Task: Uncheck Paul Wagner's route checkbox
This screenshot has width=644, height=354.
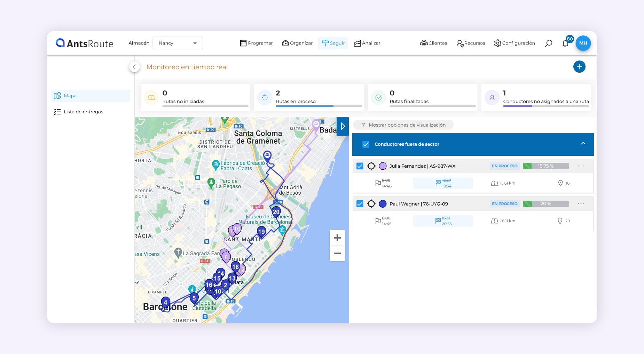Action: coord(360,204)
